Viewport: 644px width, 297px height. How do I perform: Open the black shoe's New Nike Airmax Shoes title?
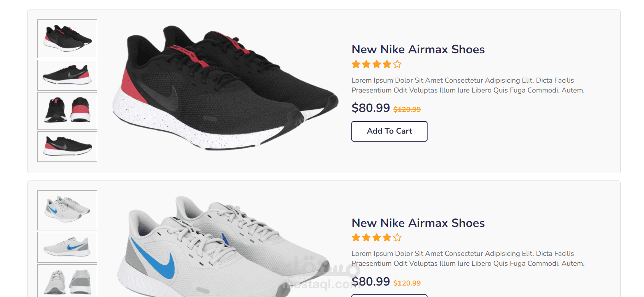[x=418, y=49]
